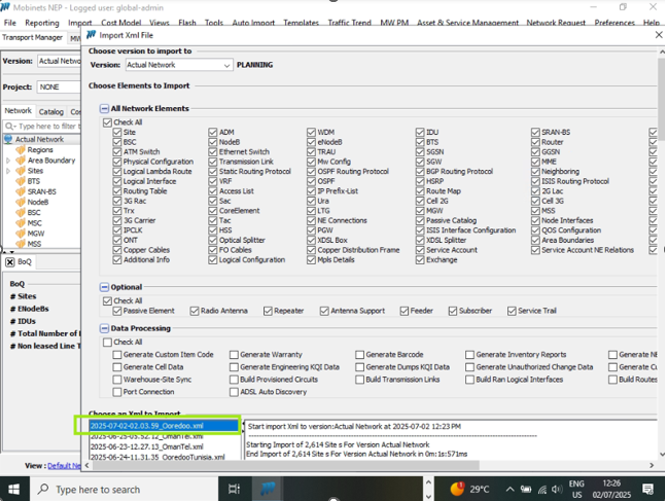Click the Regions folder icon
This screenshot has width=665, height=501.
click(x=20, y=150)
